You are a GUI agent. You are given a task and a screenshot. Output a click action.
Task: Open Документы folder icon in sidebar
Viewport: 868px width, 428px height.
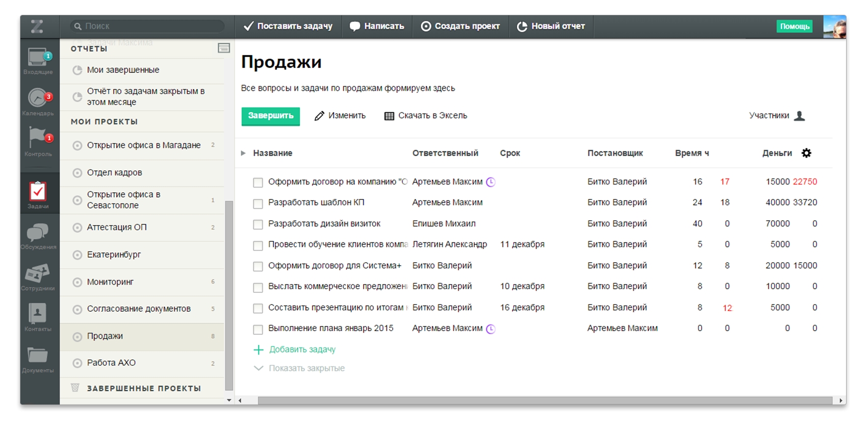click(x=38, y=355)
